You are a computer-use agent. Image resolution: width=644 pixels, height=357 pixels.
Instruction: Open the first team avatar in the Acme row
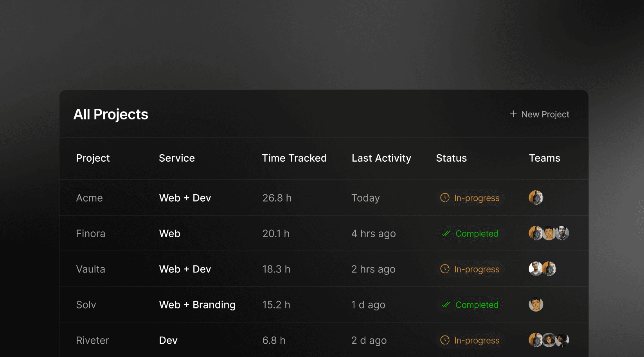[536, 198]
